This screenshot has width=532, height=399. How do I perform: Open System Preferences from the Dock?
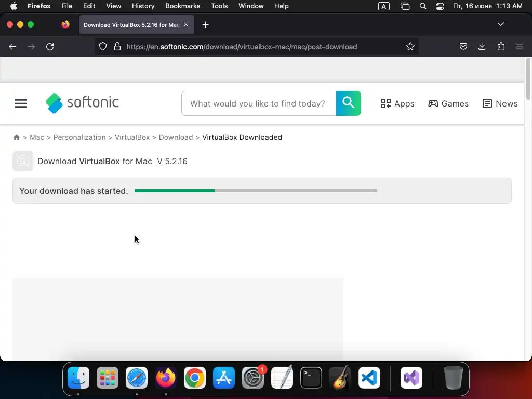pos(253,378)
